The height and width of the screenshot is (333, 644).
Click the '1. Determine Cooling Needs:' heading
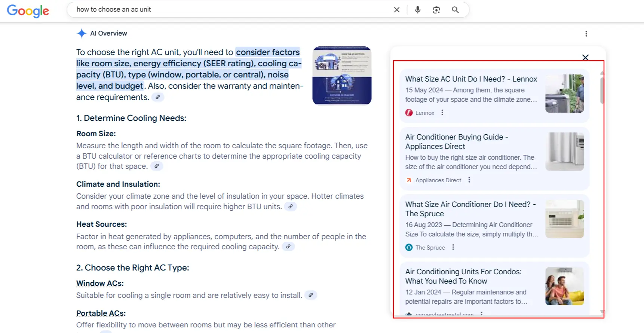click(131, 118)
